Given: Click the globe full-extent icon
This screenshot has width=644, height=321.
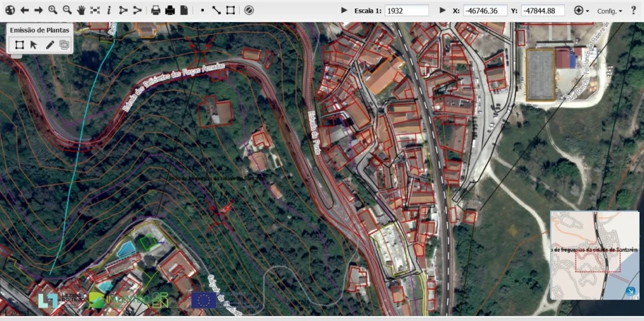Looking at the screenshot, I should (10, 10).
